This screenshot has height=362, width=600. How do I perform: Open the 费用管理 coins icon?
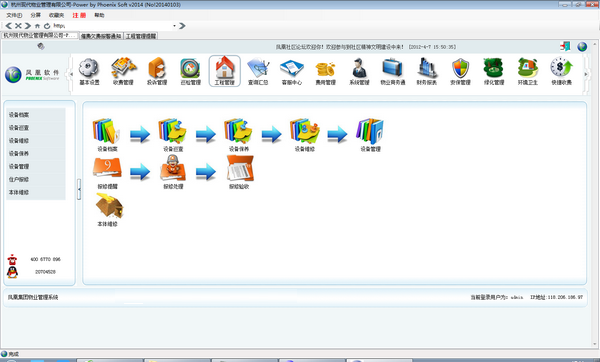(325, 69)
